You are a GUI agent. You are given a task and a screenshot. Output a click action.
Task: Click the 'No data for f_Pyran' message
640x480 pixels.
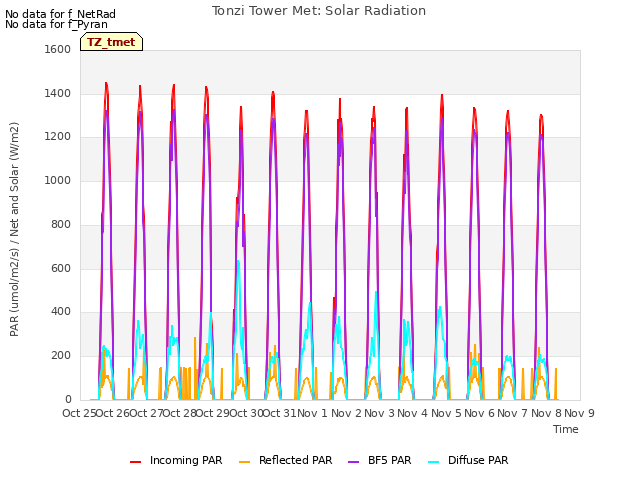56,24
